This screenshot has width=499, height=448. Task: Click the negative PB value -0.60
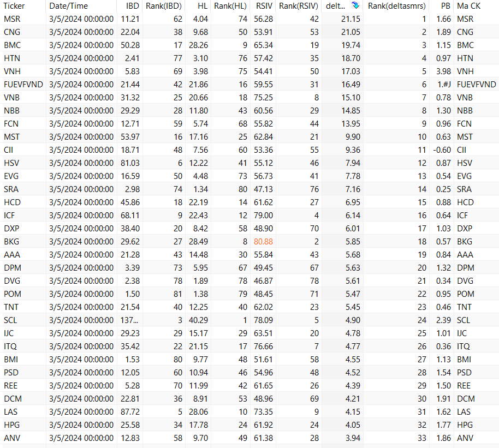pos(442,150)
